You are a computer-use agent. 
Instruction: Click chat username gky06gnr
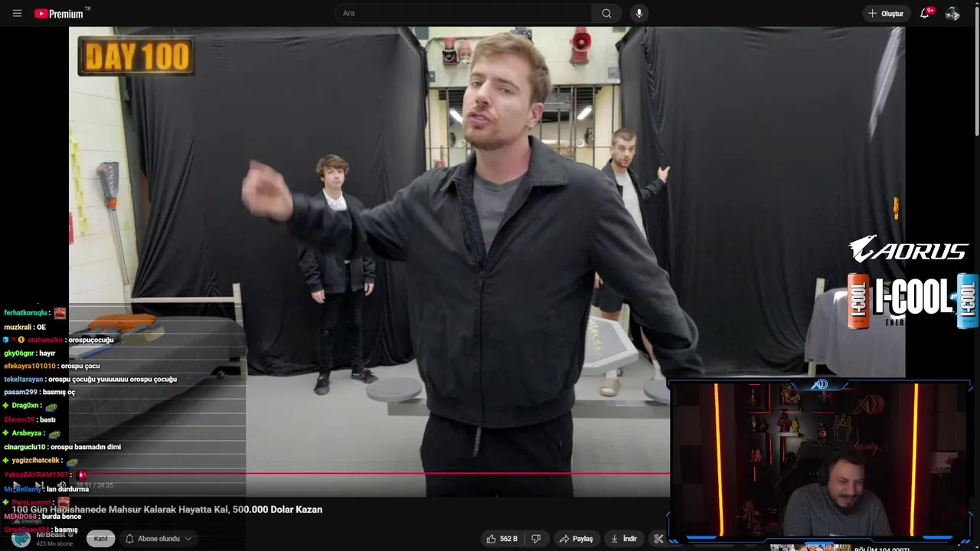(x=19, y=354)
